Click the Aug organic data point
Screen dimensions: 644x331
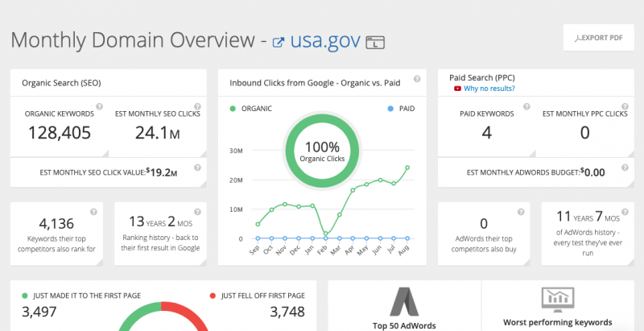coord(407,168)
